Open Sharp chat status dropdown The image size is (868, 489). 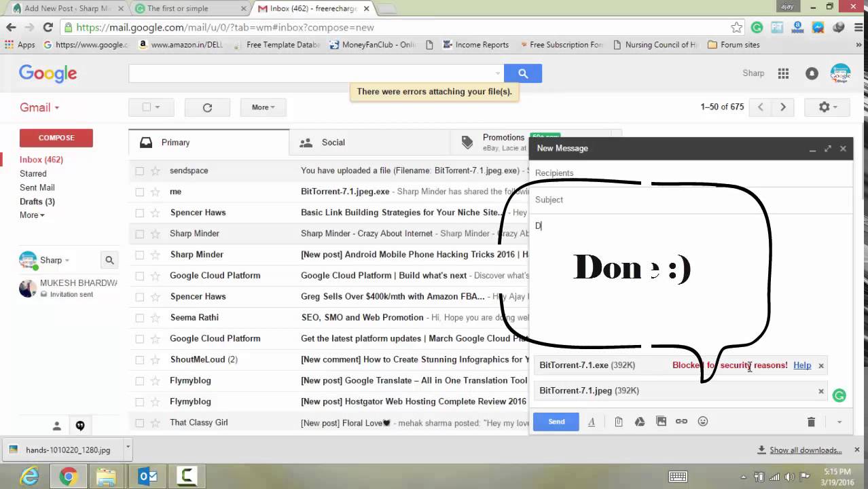[x=67, y=260]
